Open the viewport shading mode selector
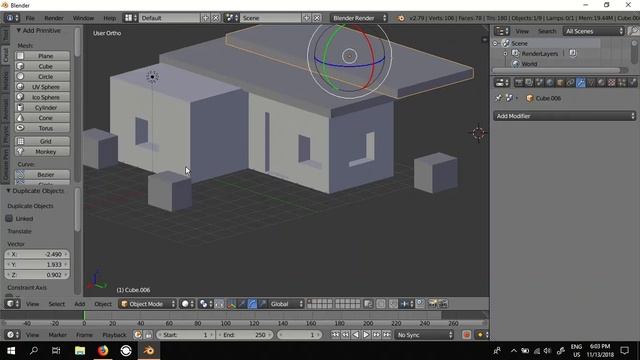Screen dimensions: 640x360 point(187,304)
